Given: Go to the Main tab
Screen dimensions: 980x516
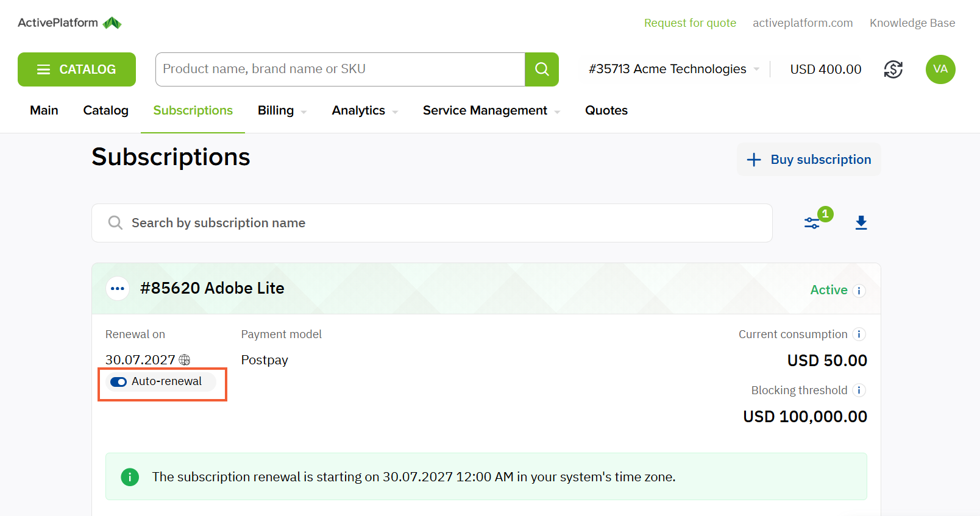Looking at the screenshot, I should [44, 110].
